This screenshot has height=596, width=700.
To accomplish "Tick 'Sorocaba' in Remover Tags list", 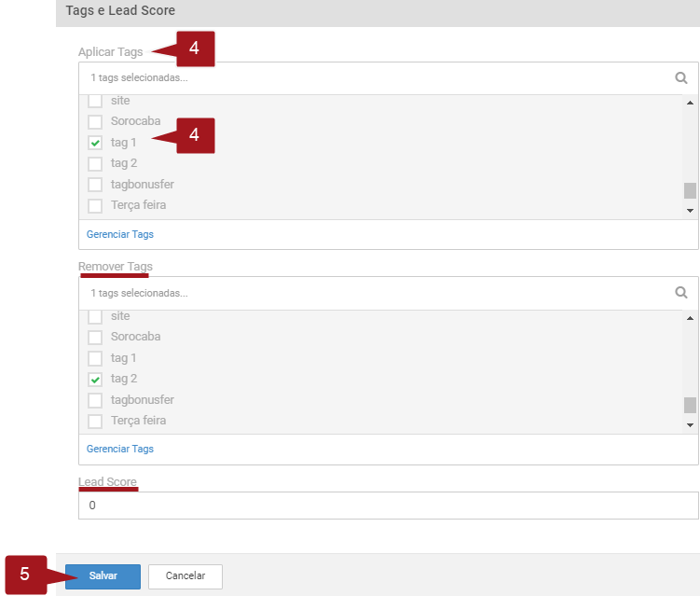I will pos(95,337).
